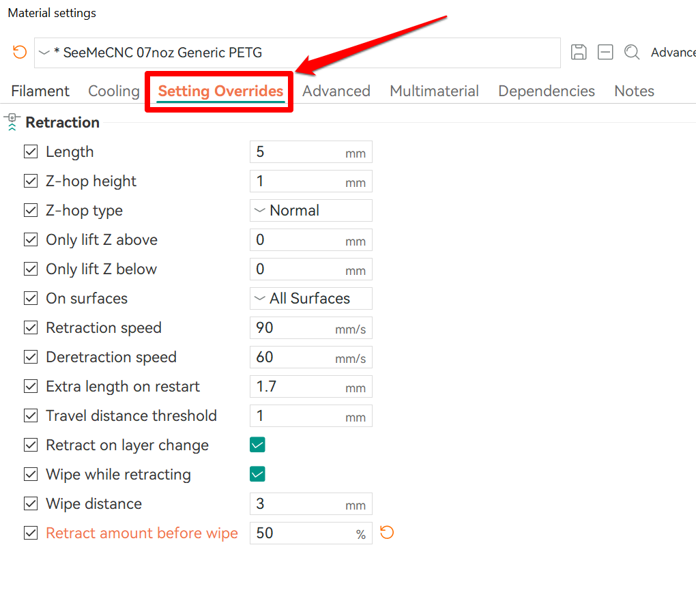Collapse the Retraction section icon
The width and height of the screenshot is (696, 616).
pyautogui.click(x=12, y=122)
